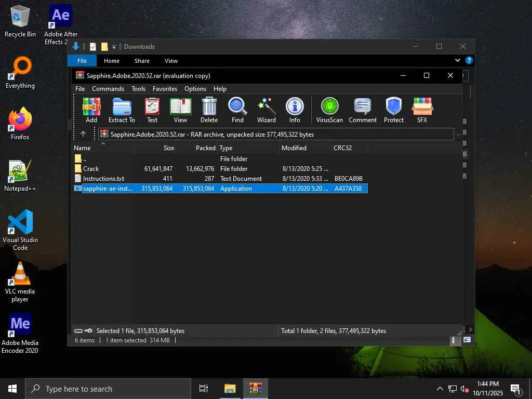This screenshot has width=532, height=399.
Task: Switch to Share tab in Explorer
Action: [x=142, y=61]
